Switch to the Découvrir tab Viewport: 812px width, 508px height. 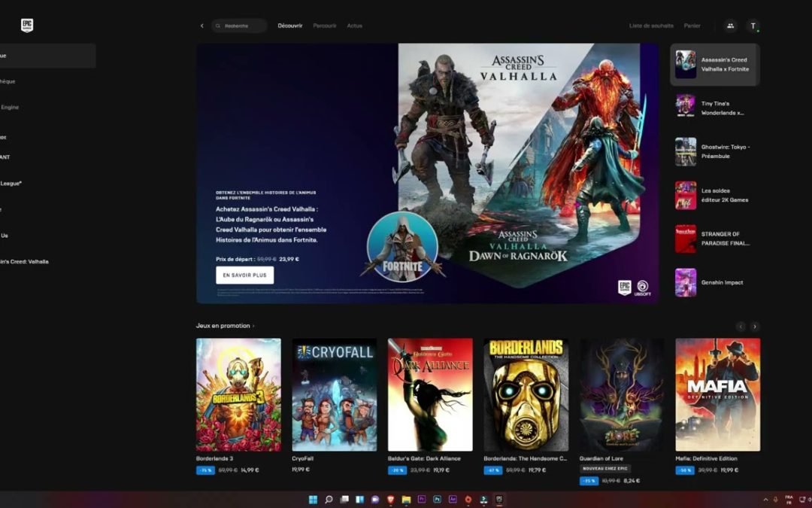tap(290, 26)
